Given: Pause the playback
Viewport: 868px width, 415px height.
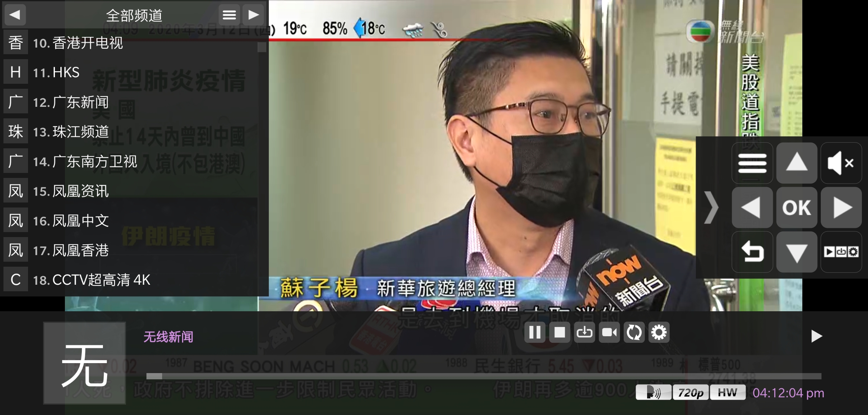Looking at the screenshot, I should coord(535,332).
